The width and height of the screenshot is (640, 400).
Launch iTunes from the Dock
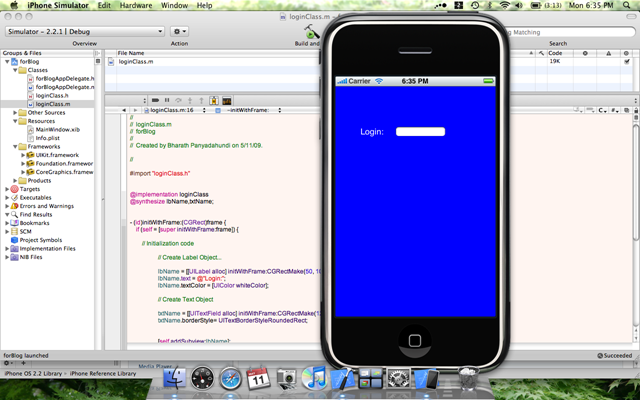314,377
